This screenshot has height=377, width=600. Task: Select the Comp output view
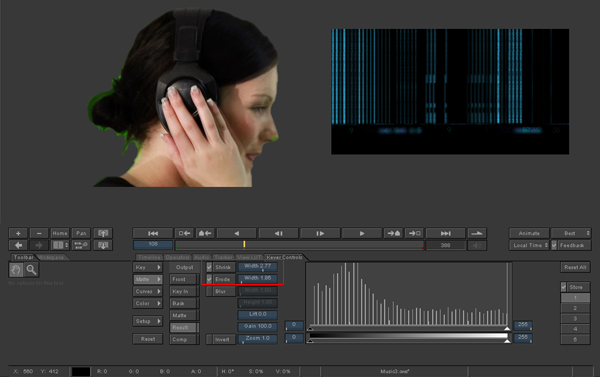184,339
